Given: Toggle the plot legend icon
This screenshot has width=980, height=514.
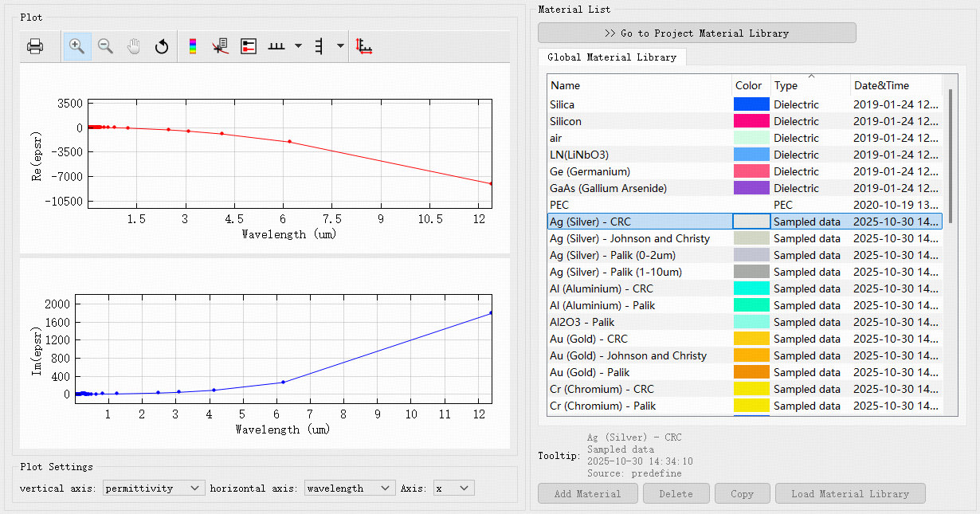Looking at the screenshot, I should click(249, 47).
